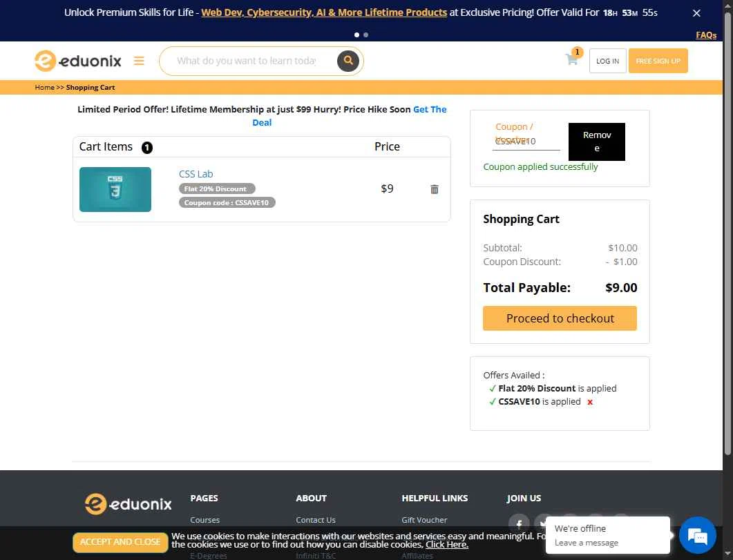Click the footer Eduonix logo
Viewport: 733px width, 560px height.
(128, 504)
